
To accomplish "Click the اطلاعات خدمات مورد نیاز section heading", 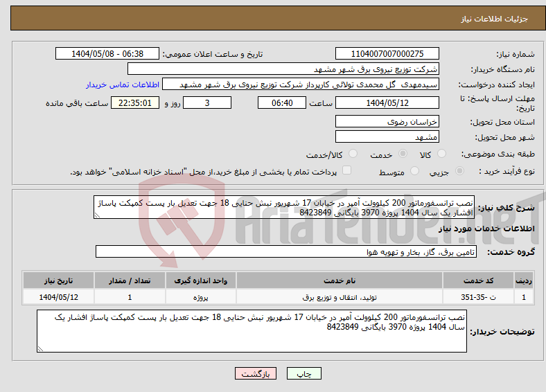I will pos(486,229).
